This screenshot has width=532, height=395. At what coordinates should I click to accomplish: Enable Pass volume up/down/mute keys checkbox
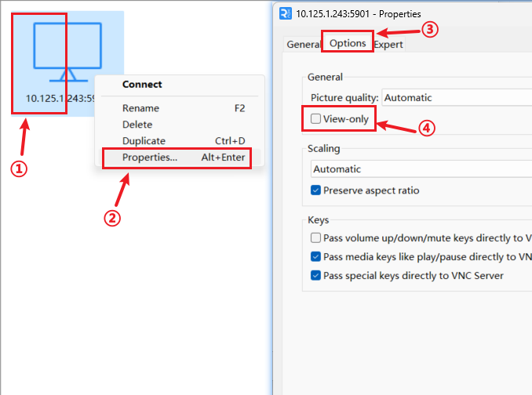315,237
